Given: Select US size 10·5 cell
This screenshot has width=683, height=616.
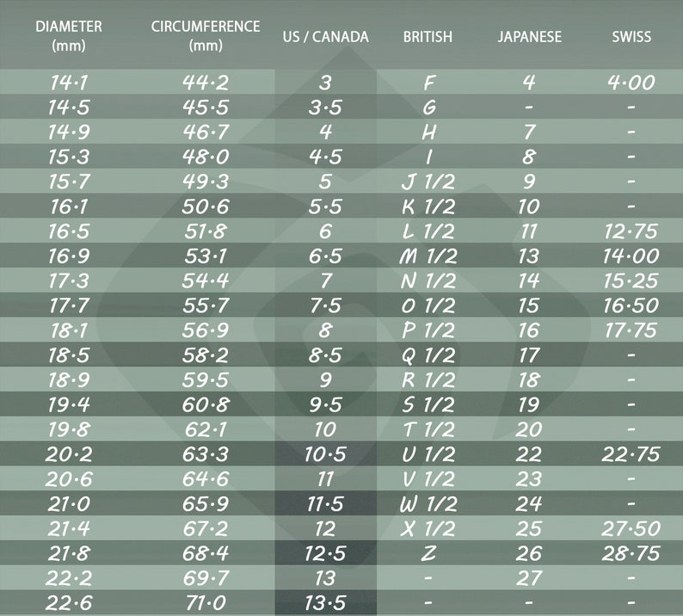Looking at the screenshot, I should click(x=325, y=454).
